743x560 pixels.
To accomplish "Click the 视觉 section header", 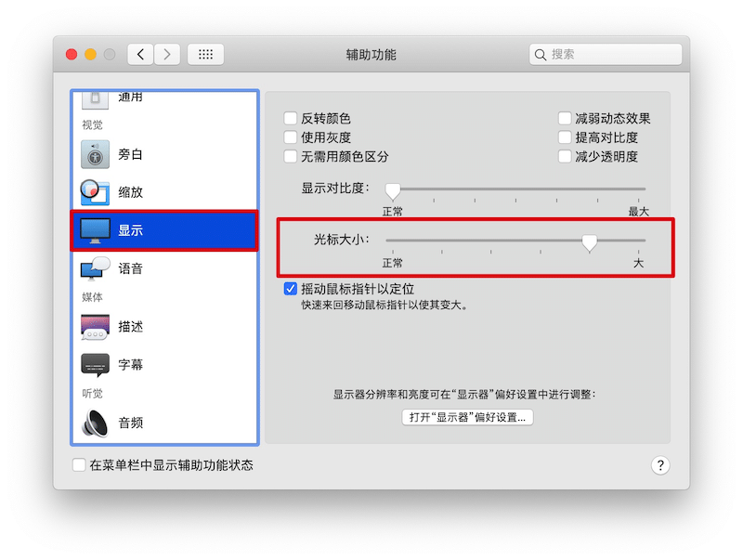I will [92, 125].
